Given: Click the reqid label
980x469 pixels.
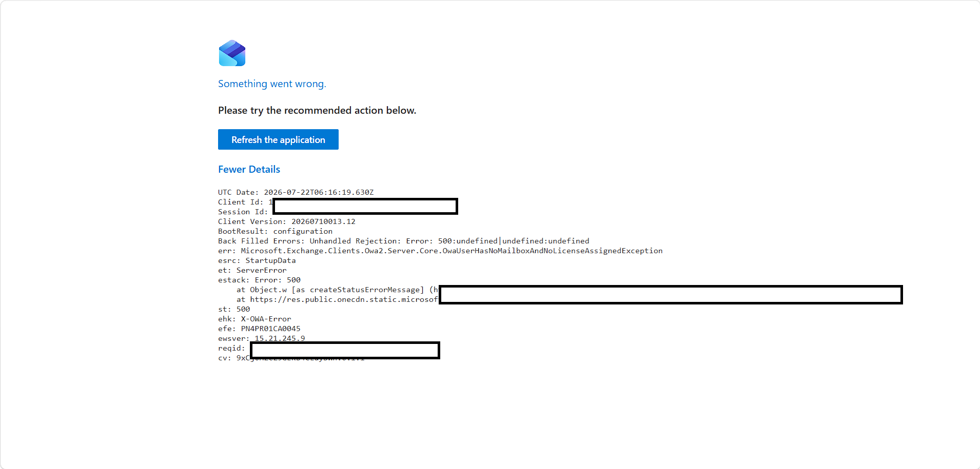Looking at the screenshot, I should tap(231, 348).
